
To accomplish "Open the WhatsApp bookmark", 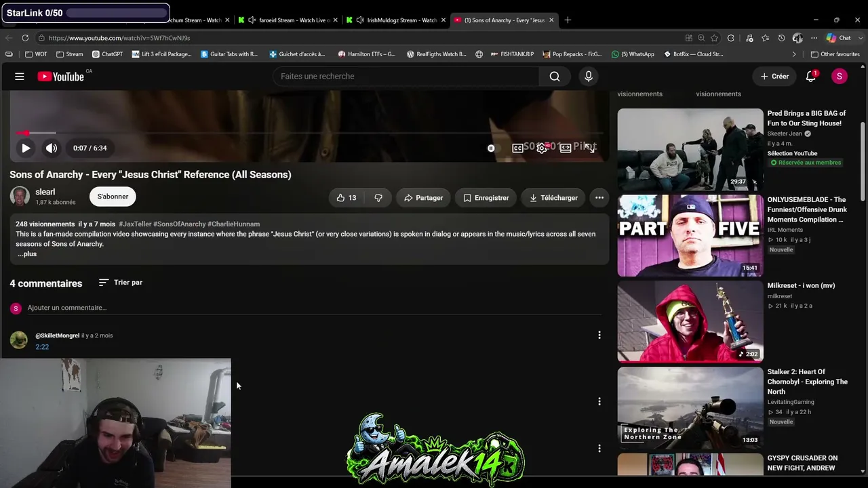I will click(633, 54).
